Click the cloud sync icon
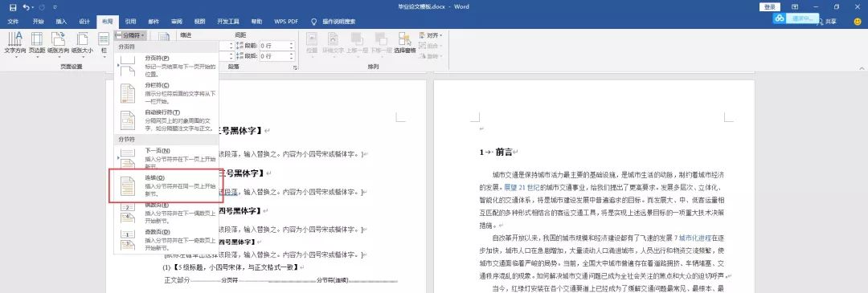The width and height of the screenshot is (868, 293). point(780,18)
